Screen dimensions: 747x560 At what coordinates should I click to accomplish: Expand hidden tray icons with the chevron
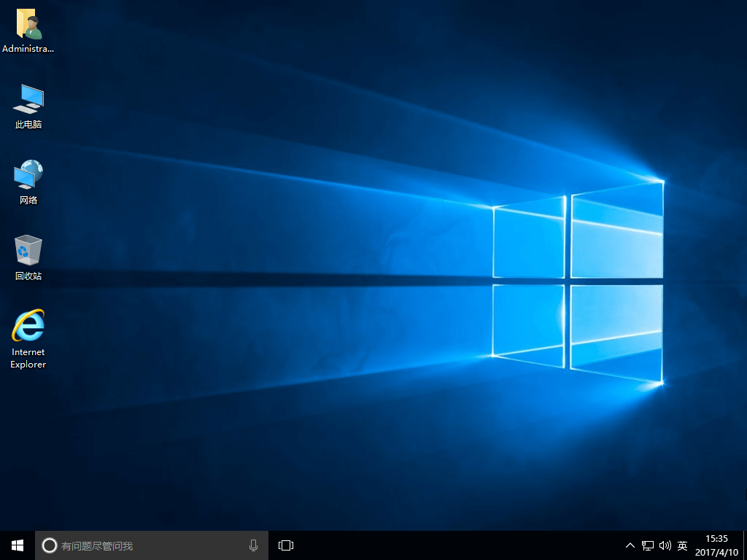(x=630, y=545)
